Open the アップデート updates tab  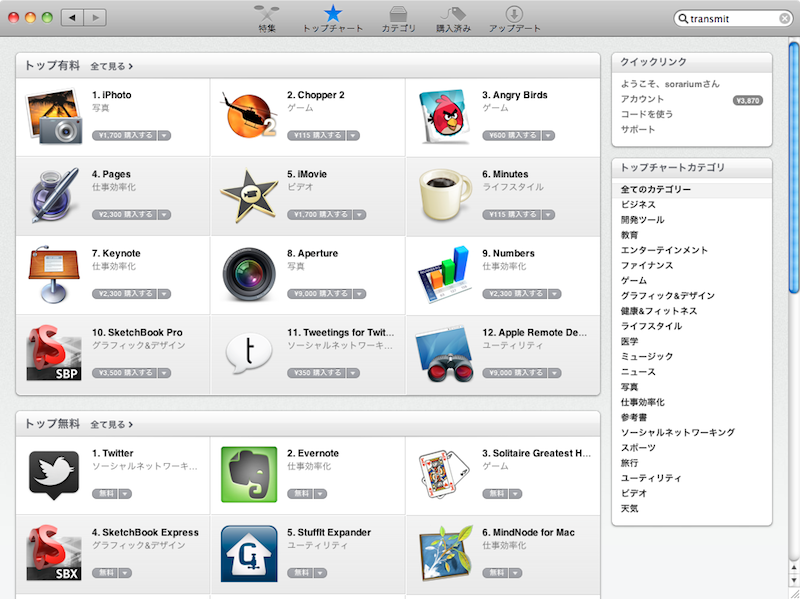tap(514, 19)
